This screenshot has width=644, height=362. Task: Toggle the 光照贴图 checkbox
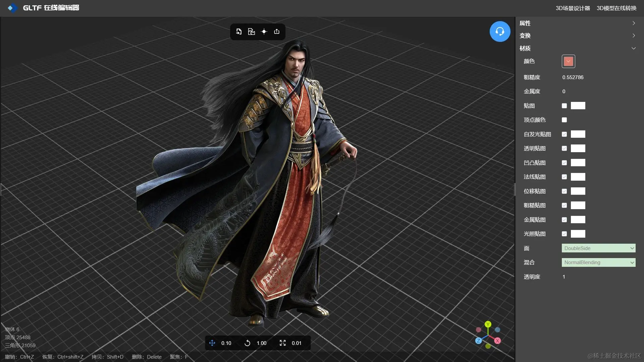564,234
